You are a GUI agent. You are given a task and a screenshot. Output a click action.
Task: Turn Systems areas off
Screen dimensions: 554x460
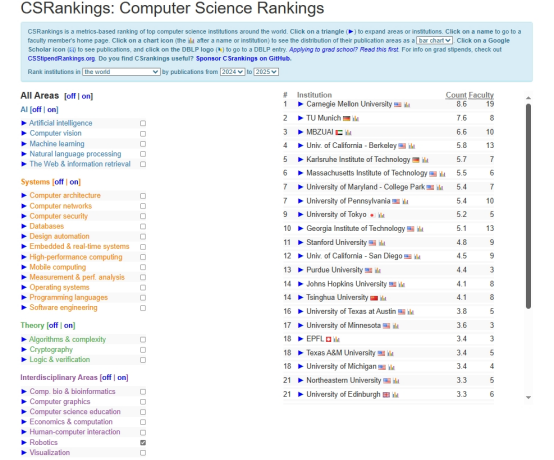tap(59, 182)
